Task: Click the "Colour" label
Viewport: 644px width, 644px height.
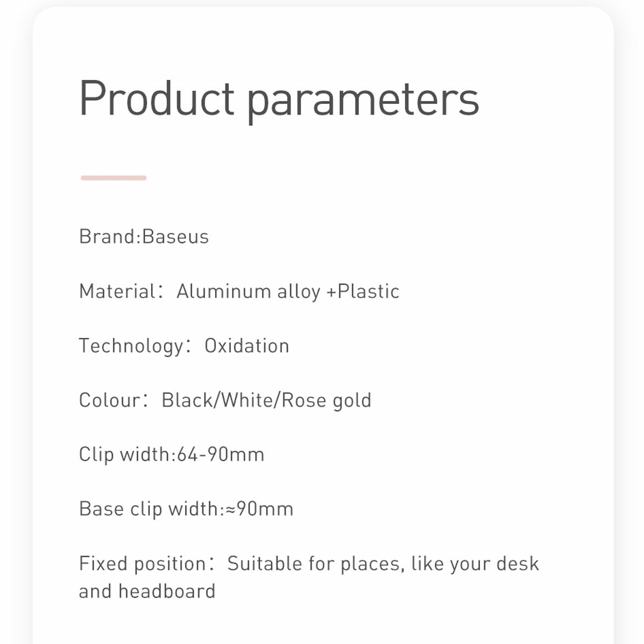Action: click(x=110, y=400)
